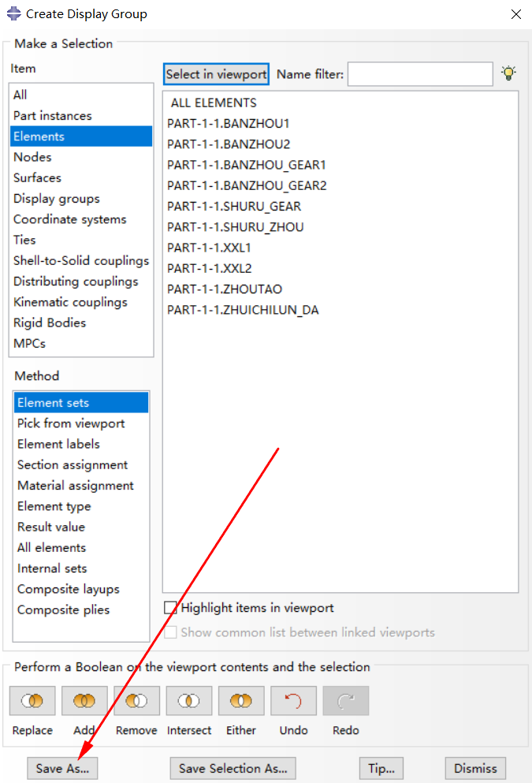The height and width of the screenshot is (783, 532).
Task: Click the Add boolean icon
Action: (x=84, y=701)
